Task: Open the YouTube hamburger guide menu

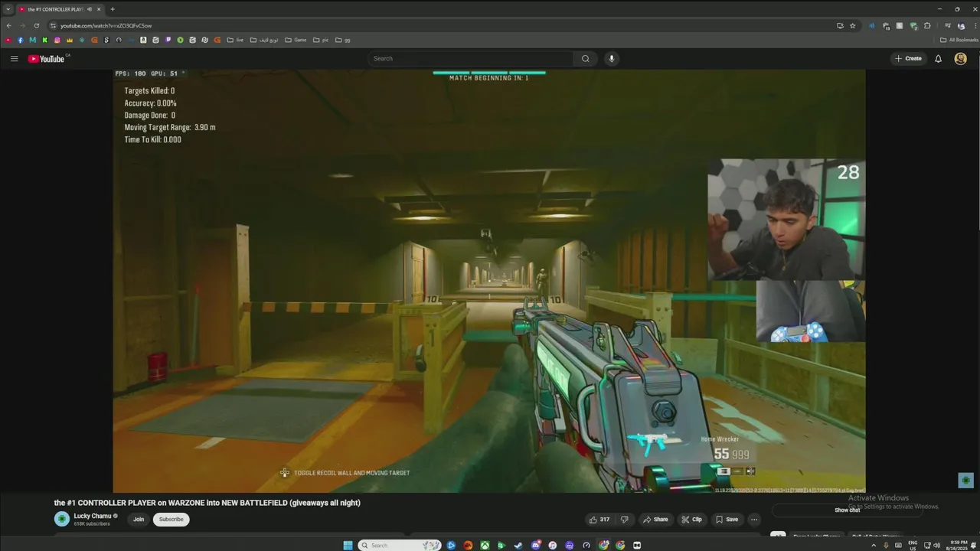Action: pos(14,59)
